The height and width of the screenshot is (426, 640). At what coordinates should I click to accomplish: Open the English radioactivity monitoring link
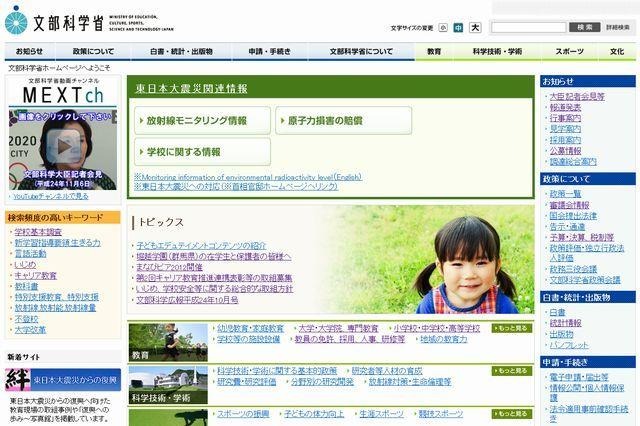tap(248, 177)
